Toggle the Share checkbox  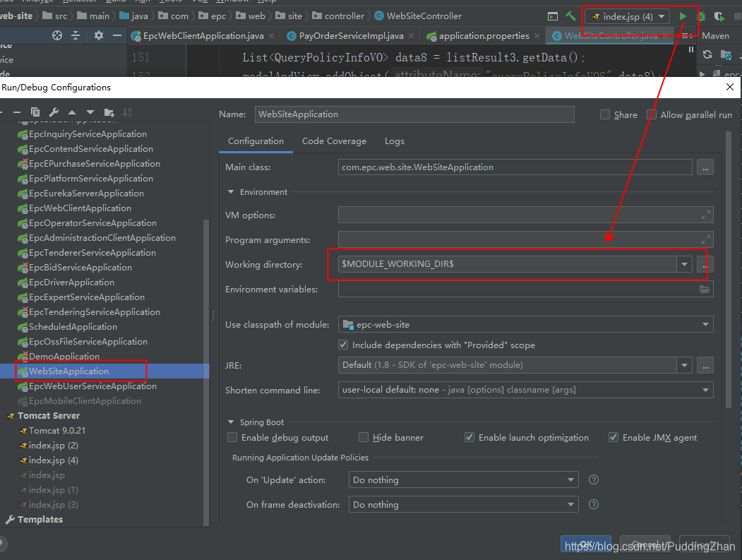click(x=605, y=114)
